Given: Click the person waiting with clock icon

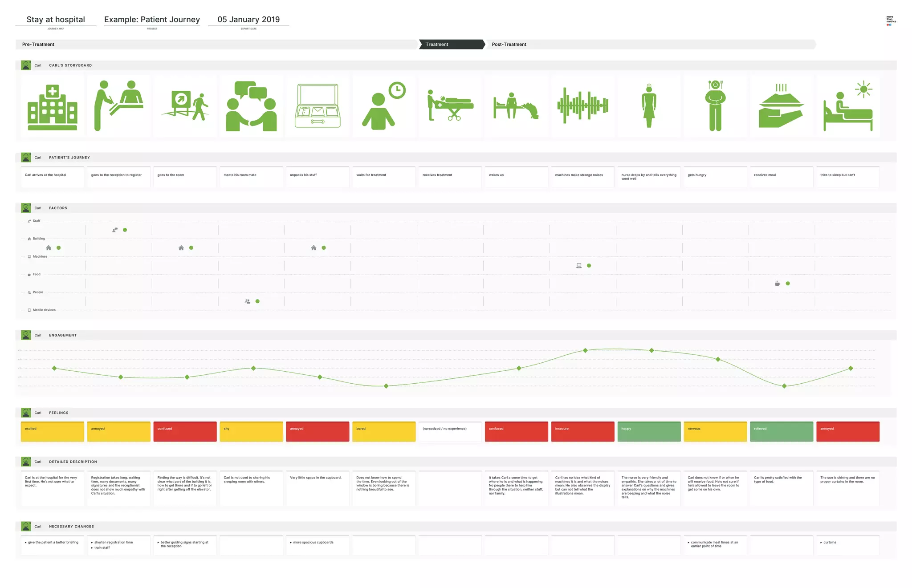Looking at the screenshot, I should pyautogui.click(x=384, y=106).
